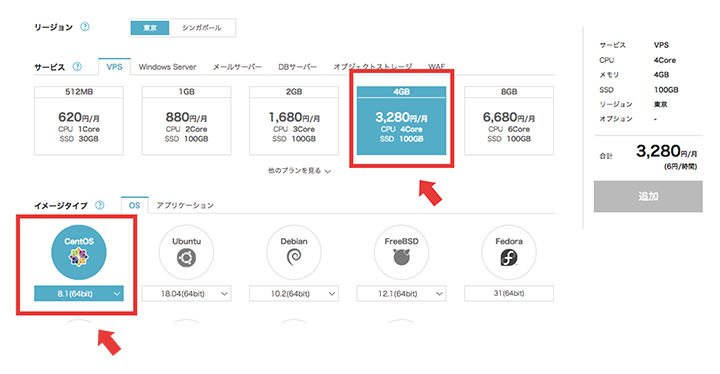Click the (6円/時間) hourly rate text
The height and width of the screenshot is (374, 720).
coord(680,166)
